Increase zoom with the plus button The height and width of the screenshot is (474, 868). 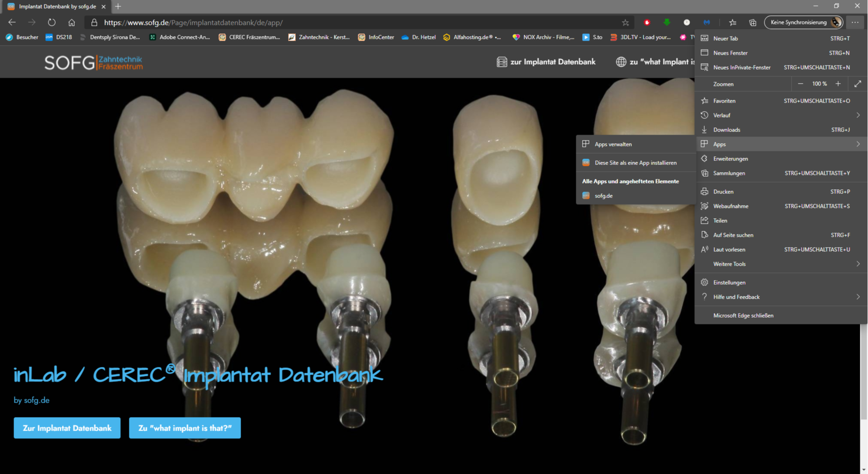[x=838, y=84]
